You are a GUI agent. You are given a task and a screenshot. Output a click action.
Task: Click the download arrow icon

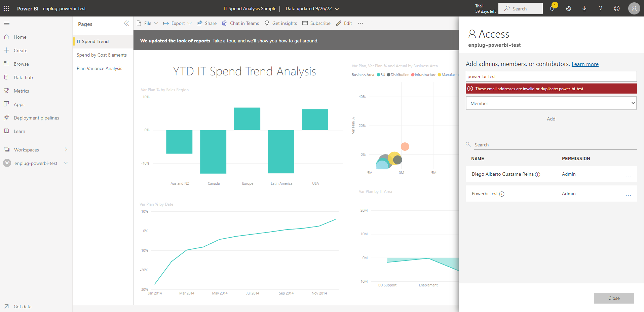tap(584, 8)
